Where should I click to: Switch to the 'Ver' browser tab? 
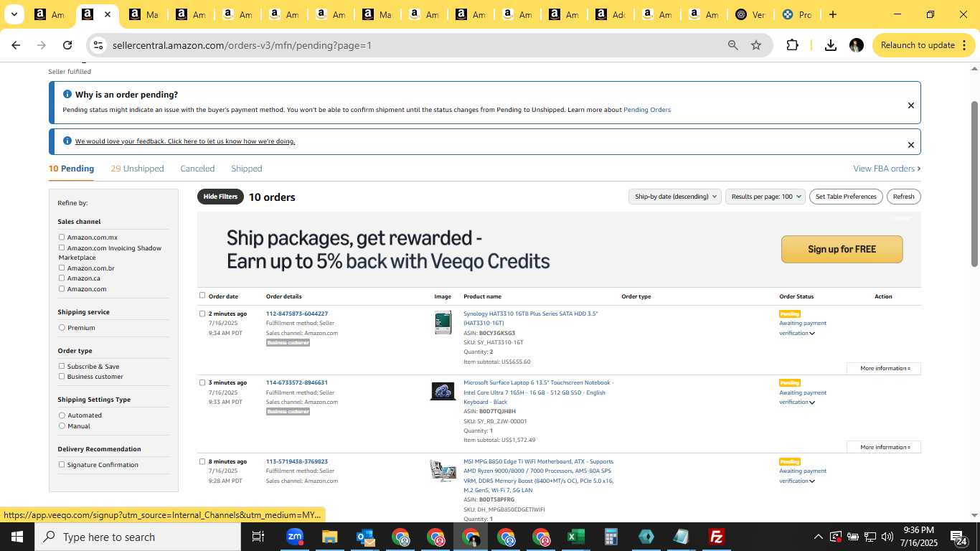[x=750, y=14]
